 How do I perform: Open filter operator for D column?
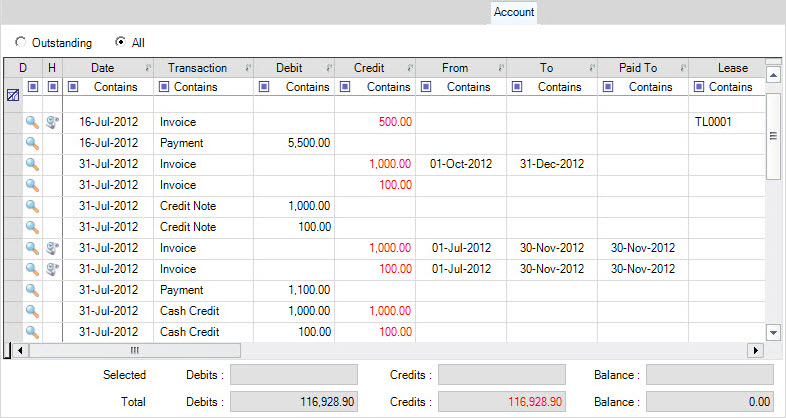click(33, 87)
